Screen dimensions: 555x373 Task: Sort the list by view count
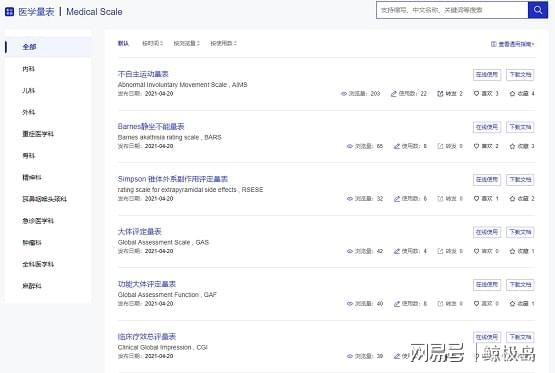click(x=187, y=43)
